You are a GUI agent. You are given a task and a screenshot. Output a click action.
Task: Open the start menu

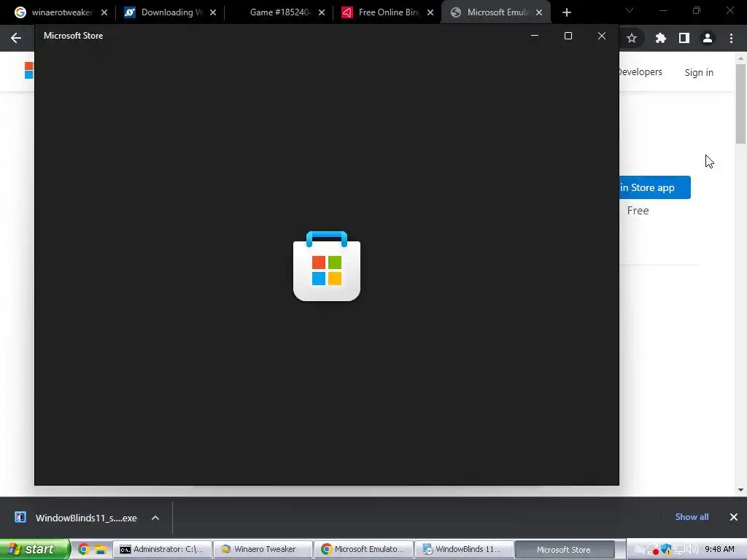click(x=34, y=549)
